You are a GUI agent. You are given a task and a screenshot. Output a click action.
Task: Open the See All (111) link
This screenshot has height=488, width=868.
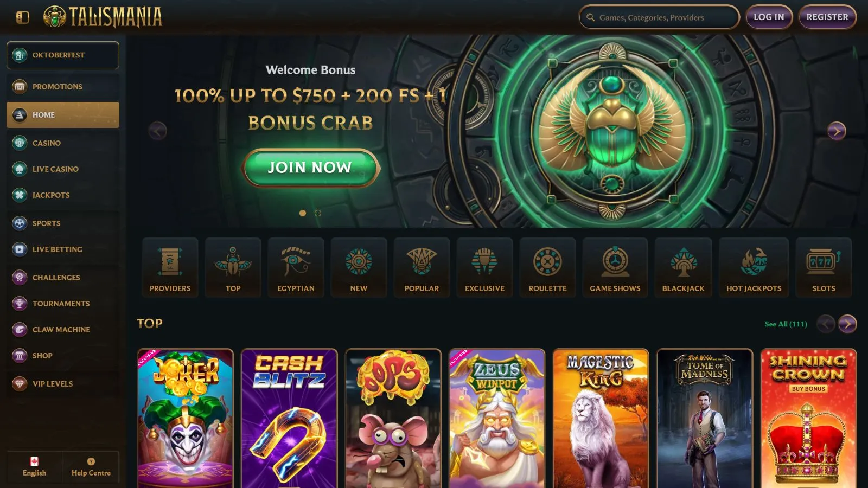(x=786, y=324)
